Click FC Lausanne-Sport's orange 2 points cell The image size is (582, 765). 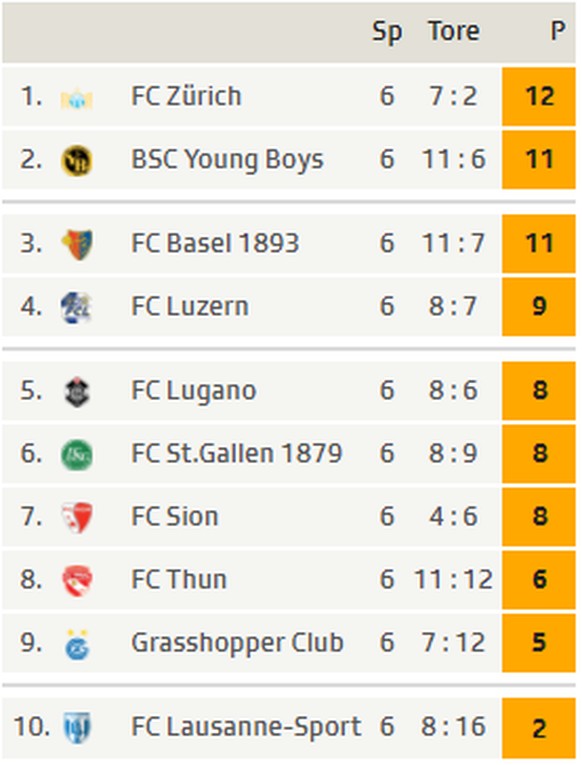click(539, 727)
